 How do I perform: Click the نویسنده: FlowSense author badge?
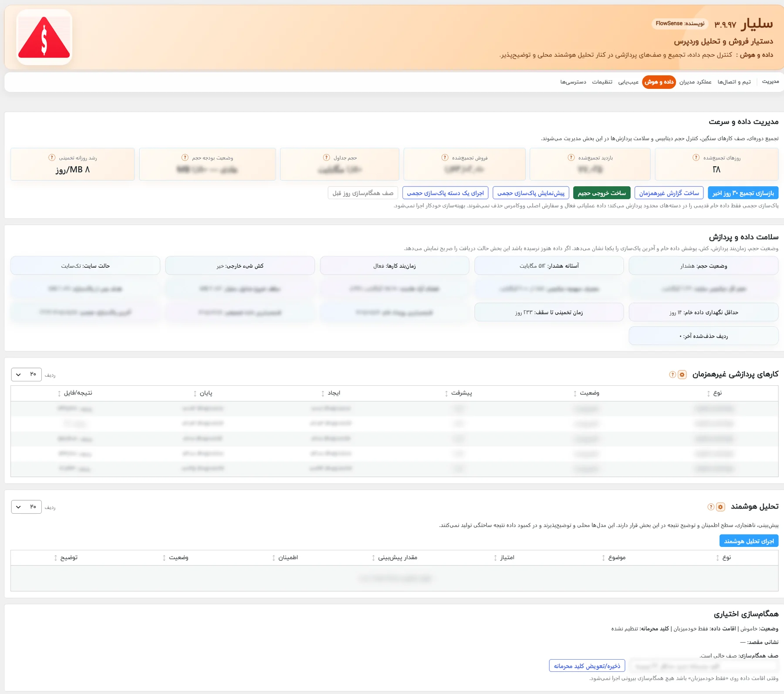click(x=680, y=24)
